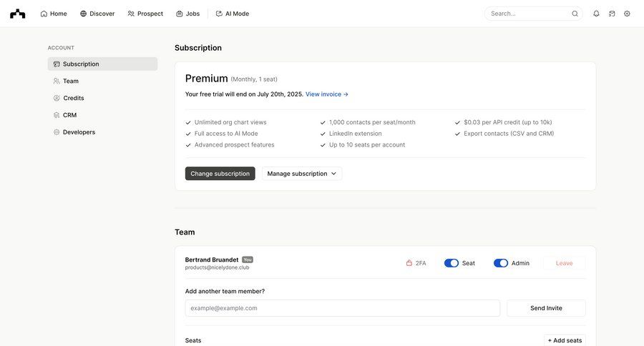Switch to AI Mode in top navigation

click(233, 14)
